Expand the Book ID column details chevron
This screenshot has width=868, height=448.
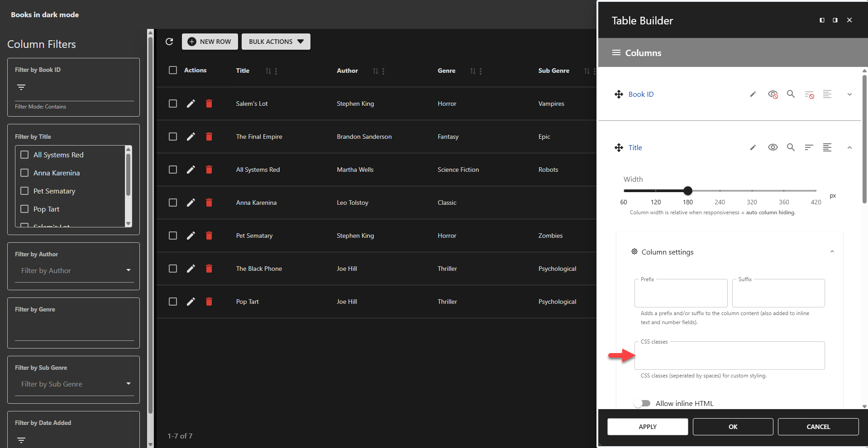point(849,94)
